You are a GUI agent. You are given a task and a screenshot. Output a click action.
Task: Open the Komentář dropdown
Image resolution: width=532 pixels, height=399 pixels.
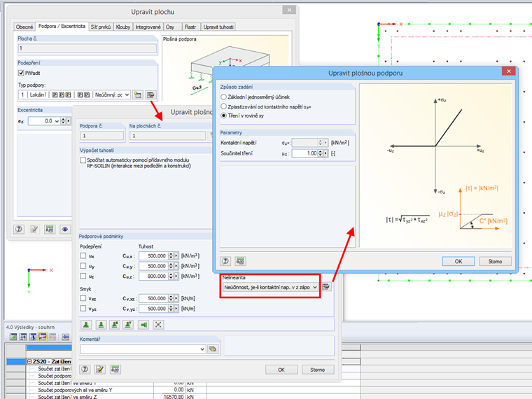click(x=202, y=349)
